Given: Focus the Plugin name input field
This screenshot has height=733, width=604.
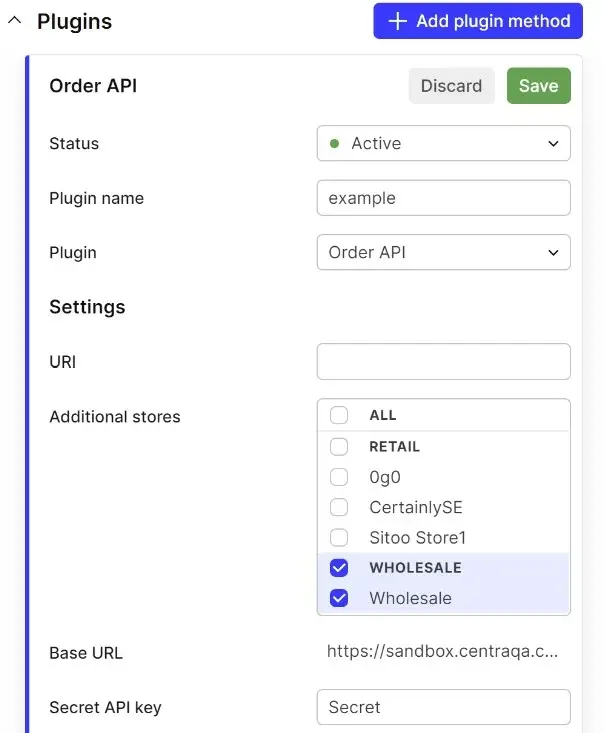Looking at the screenshot, I should [x=443, y=198].
